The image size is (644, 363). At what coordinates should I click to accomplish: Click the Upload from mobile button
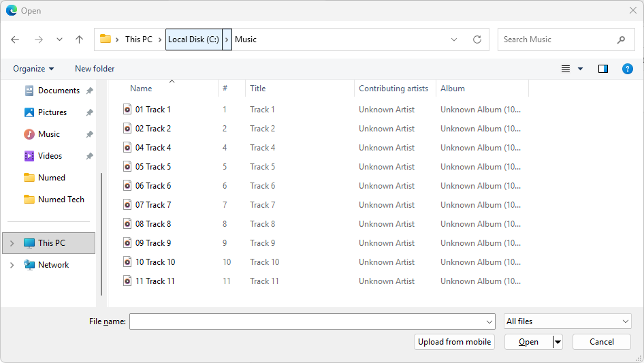[454, 342]
